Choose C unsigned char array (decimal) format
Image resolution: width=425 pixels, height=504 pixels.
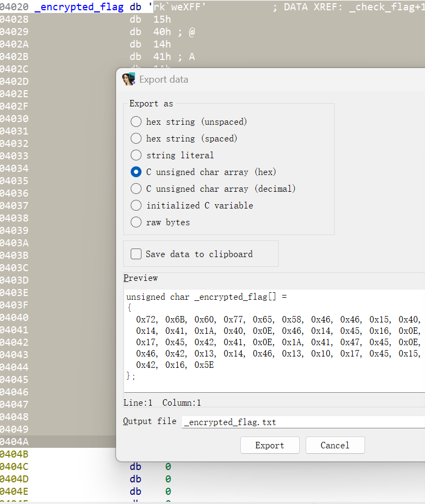(136, 189)
